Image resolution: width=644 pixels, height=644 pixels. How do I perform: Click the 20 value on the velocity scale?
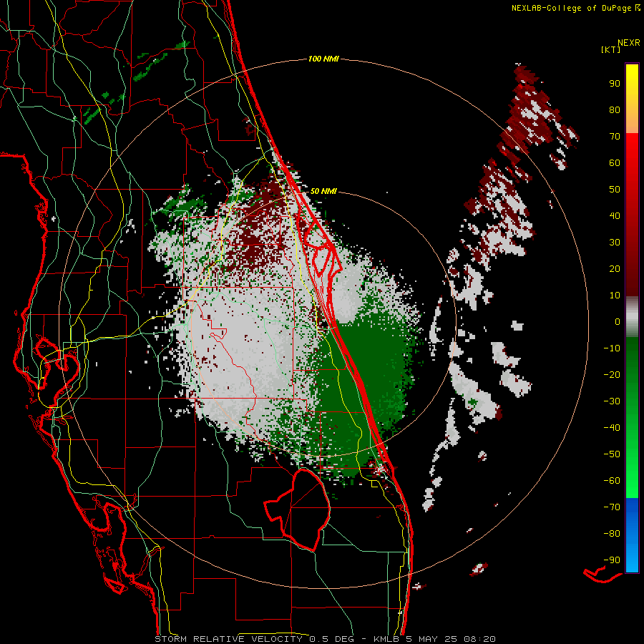[x=615, y=268]
